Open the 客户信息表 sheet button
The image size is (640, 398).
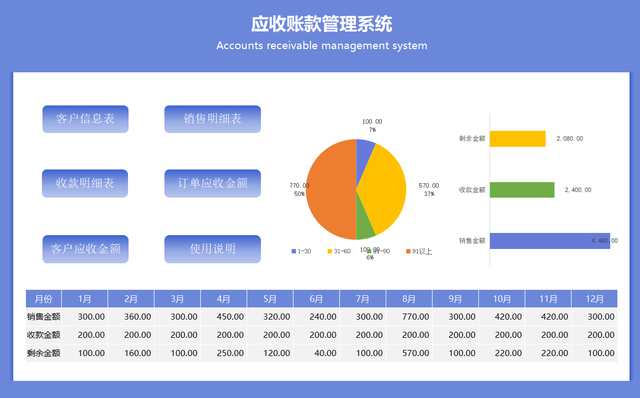[85, 119]
